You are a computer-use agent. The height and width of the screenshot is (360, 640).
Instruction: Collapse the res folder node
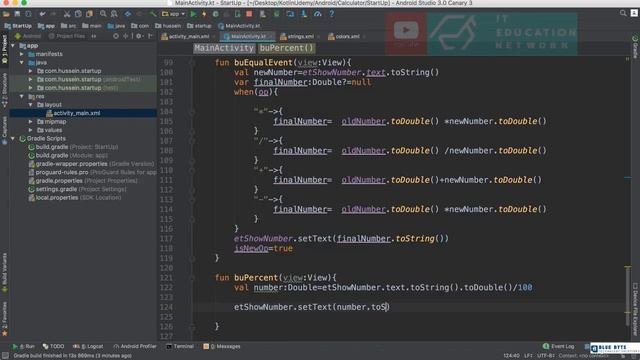tap(22, 96)
